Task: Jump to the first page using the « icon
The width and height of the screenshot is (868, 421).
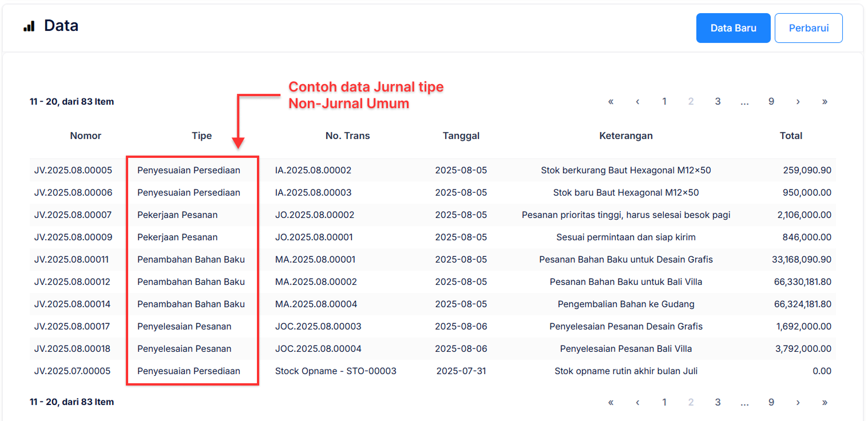Action: click(x=611, y=101)
